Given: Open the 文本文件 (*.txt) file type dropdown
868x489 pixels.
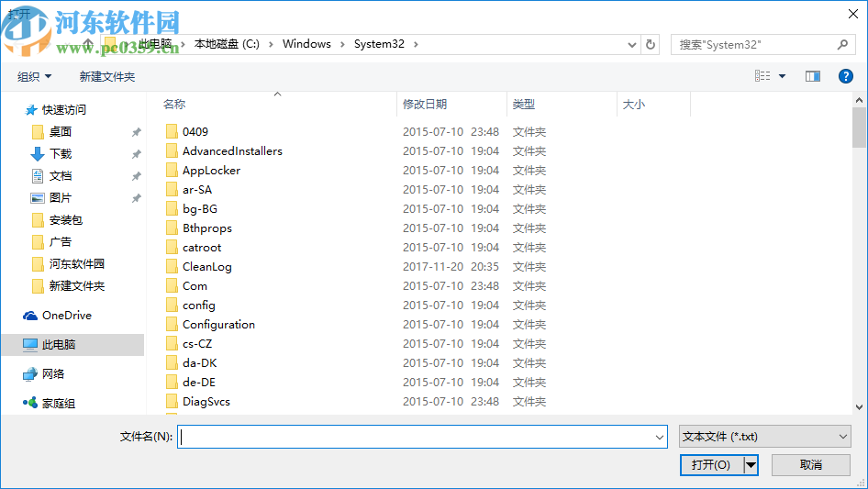Looking at the screenshot, I should pyautogui.click(x=765, y=437).
